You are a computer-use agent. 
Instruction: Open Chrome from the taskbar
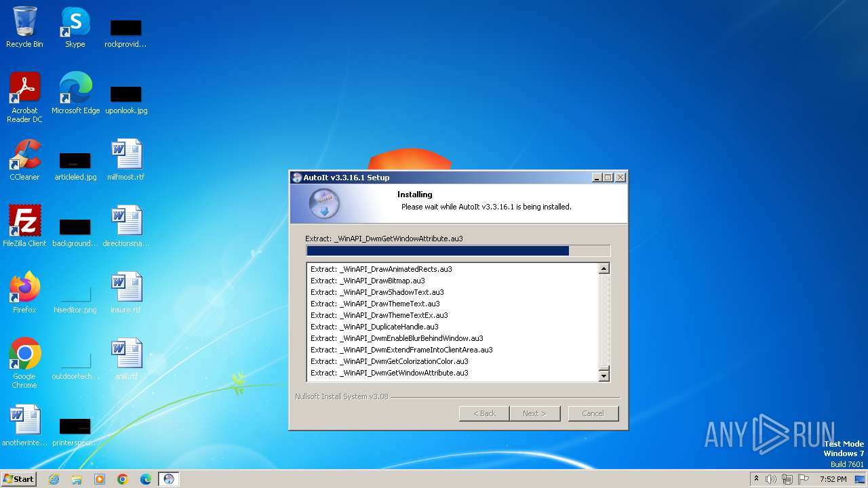(123, 479)
